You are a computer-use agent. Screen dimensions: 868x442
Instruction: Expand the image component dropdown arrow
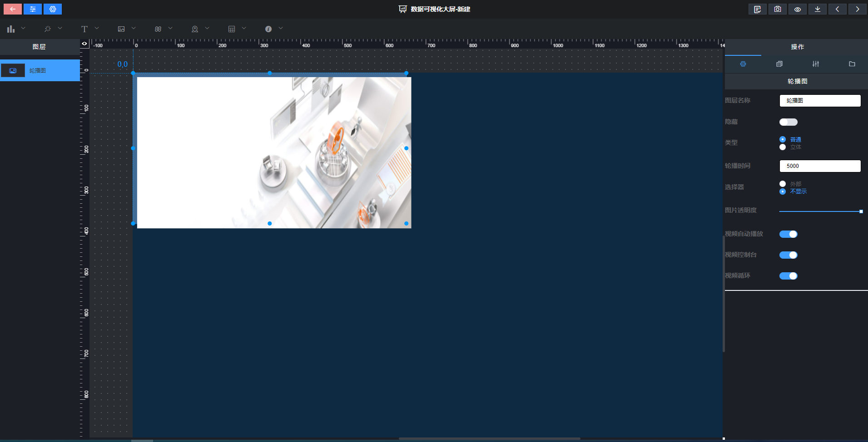pos(134,28)
